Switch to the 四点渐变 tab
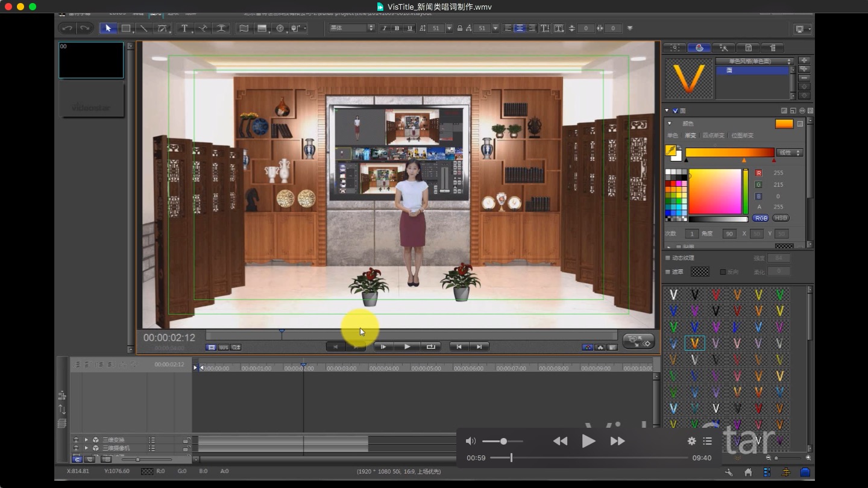Viewport: 868px width, 488px height. (713, 136)
